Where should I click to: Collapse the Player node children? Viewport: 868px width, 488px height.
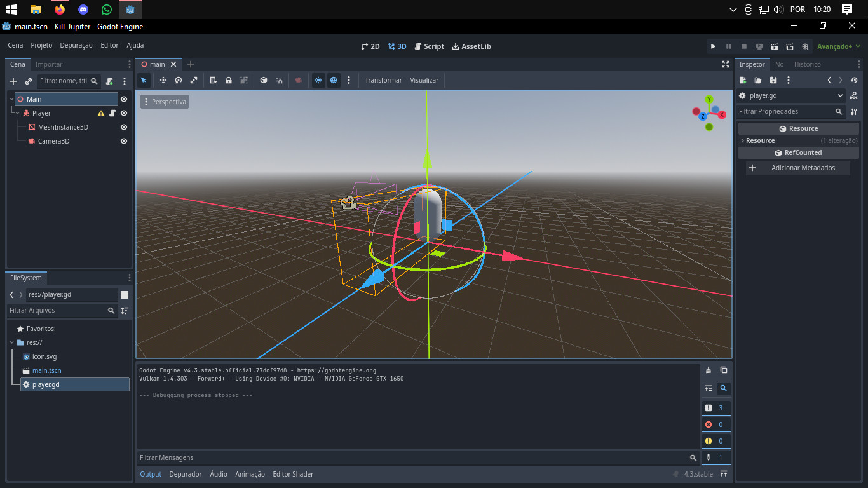tap(17, 113)
